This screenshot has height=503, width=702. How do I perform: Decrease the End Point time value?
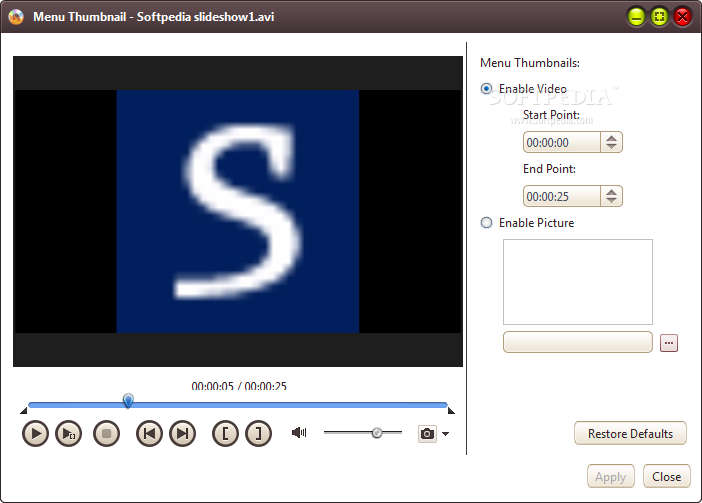click(x=612, y=200)
